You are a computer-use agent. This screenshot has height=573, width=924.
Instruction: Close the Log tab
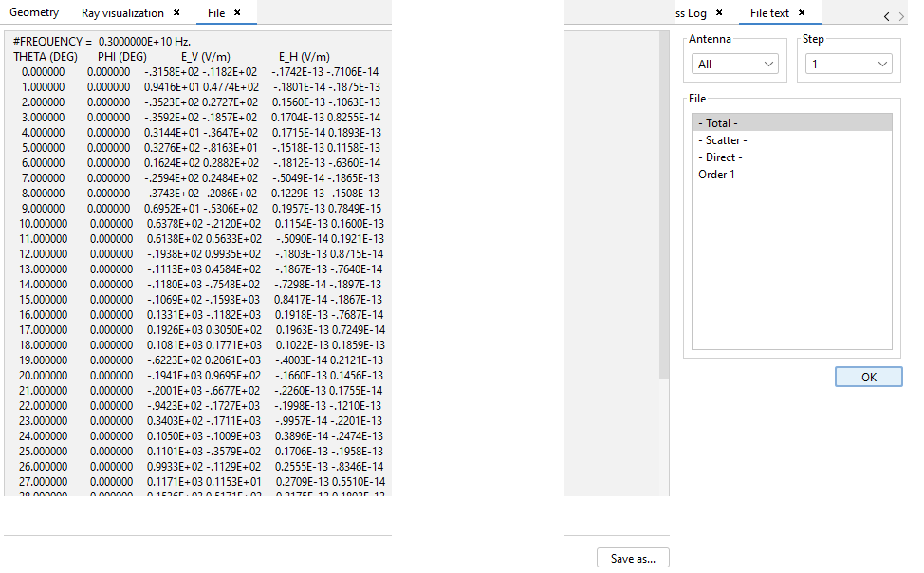point(718,13)
